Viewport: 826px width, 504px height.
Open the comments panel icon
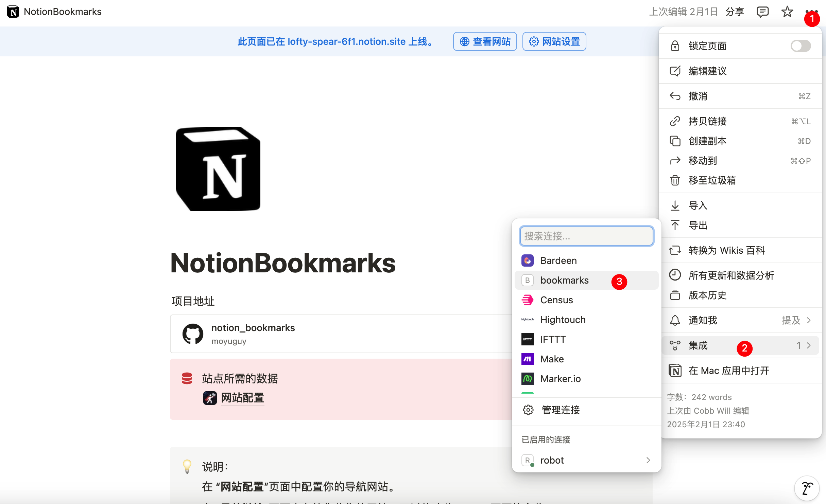coord(762,12)
